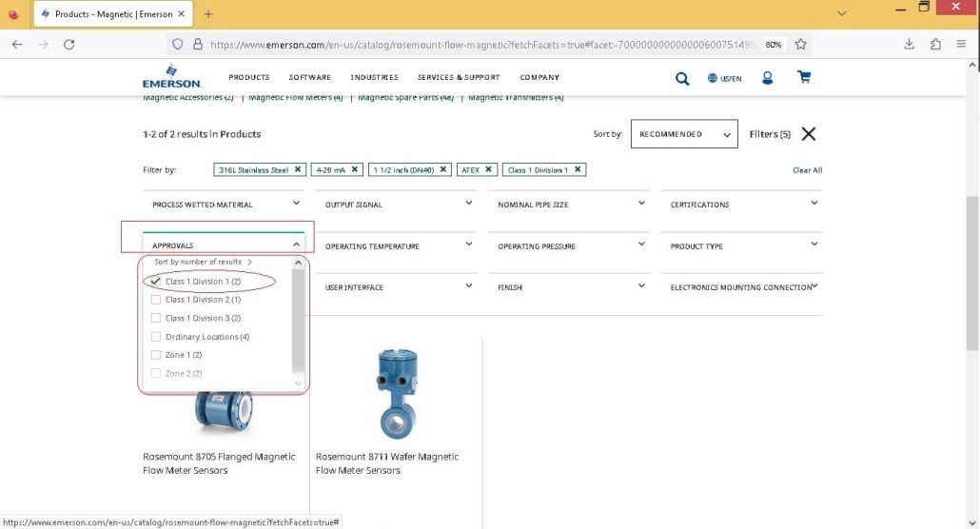Click the Emerson logo
This screenshot has height=529, width=980.
click(171, 76)
